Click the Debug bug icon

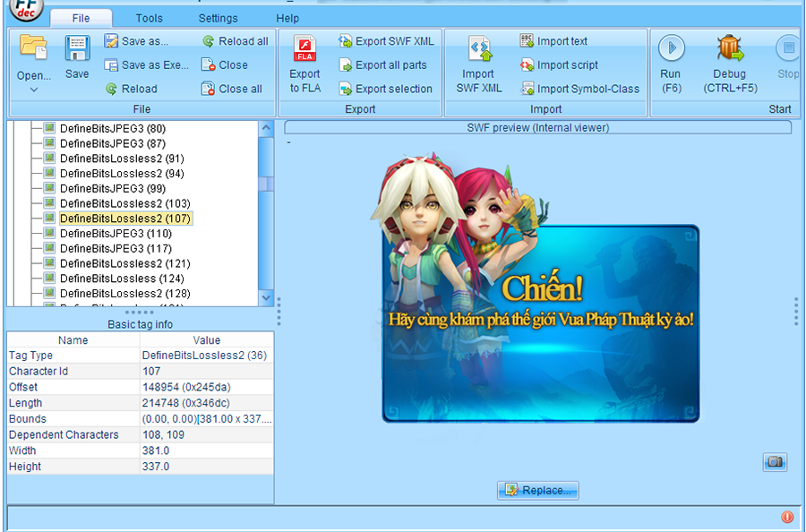730,47
